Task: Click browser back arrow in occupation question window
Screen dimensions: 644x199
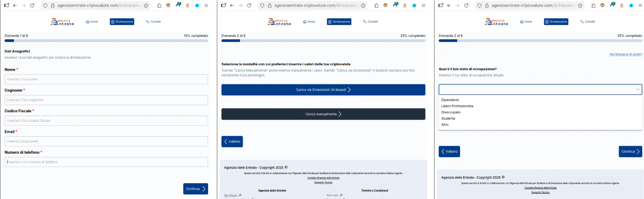Action: click(x=449, y=6)
